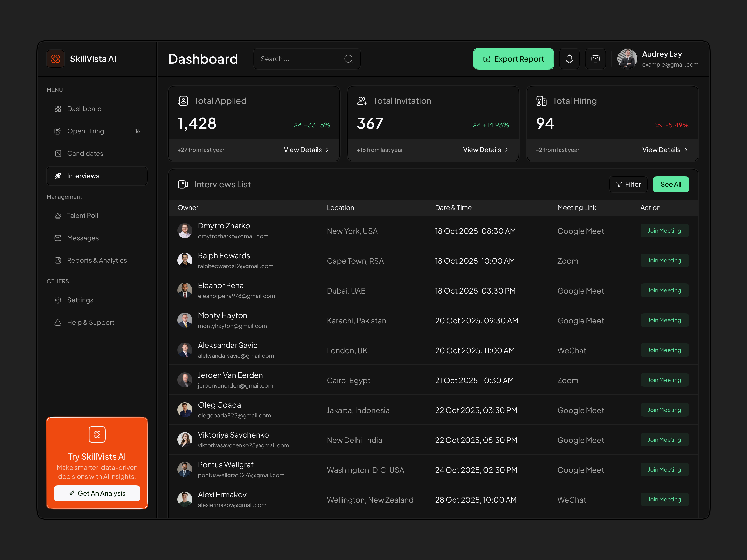The width and height of the screenshot is (747, 560).
Task: Open the mail envelope icon in header
Action: (x=595, y=59)
